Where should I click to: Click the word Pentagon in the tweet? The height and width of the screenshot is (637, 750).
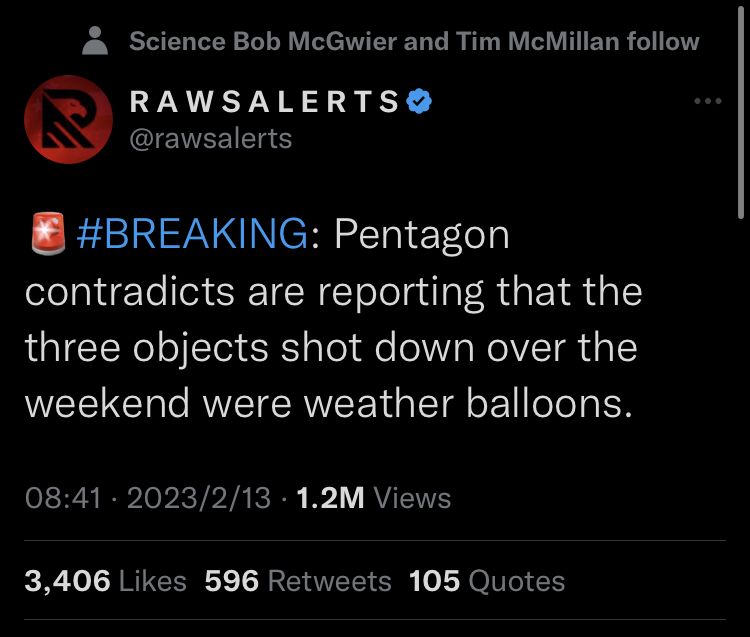pyautogui.click(x=421, y=235)
